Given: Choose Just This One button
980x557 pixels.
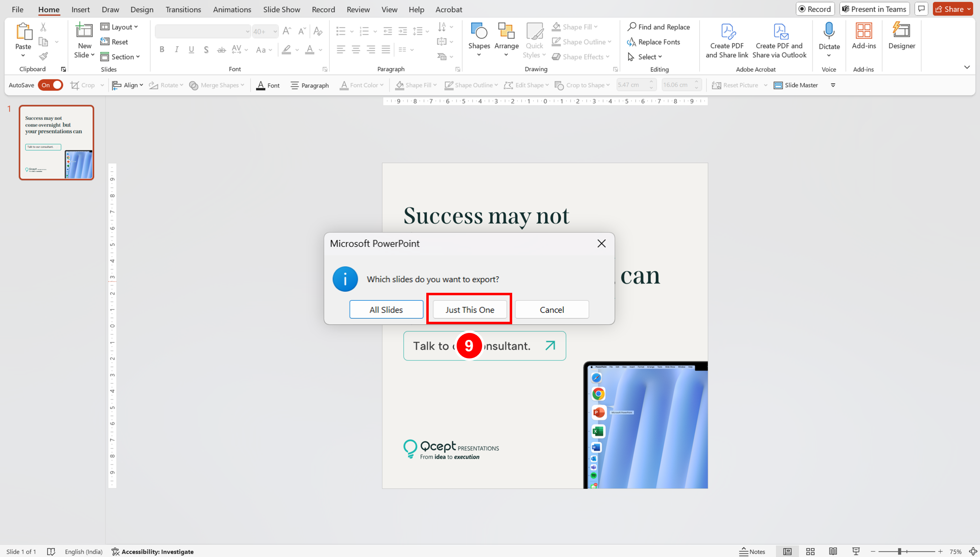Looking at the screenshot, I should [x=470, y=310].
